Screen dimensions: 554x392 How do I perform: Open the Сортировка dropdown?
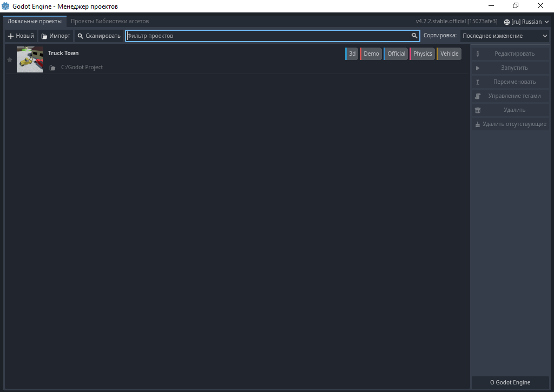(505, 36)
